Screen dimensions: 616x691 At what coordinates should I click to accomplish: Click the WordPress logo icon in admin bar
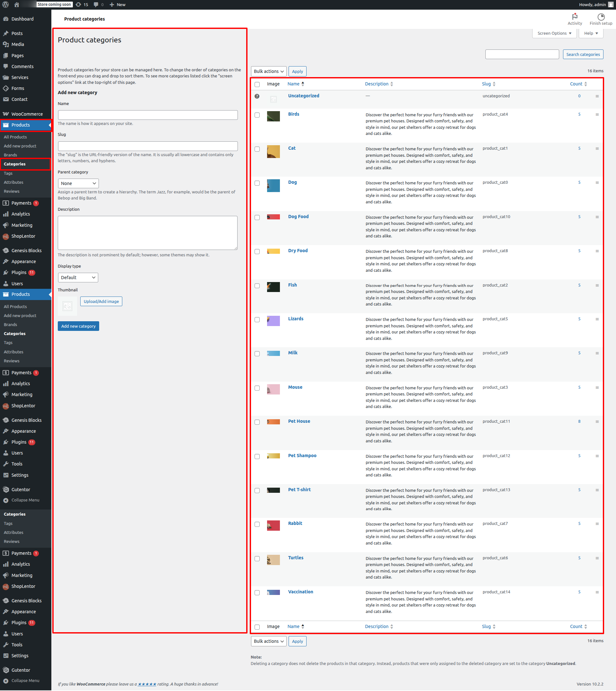[x=5, y=4]
